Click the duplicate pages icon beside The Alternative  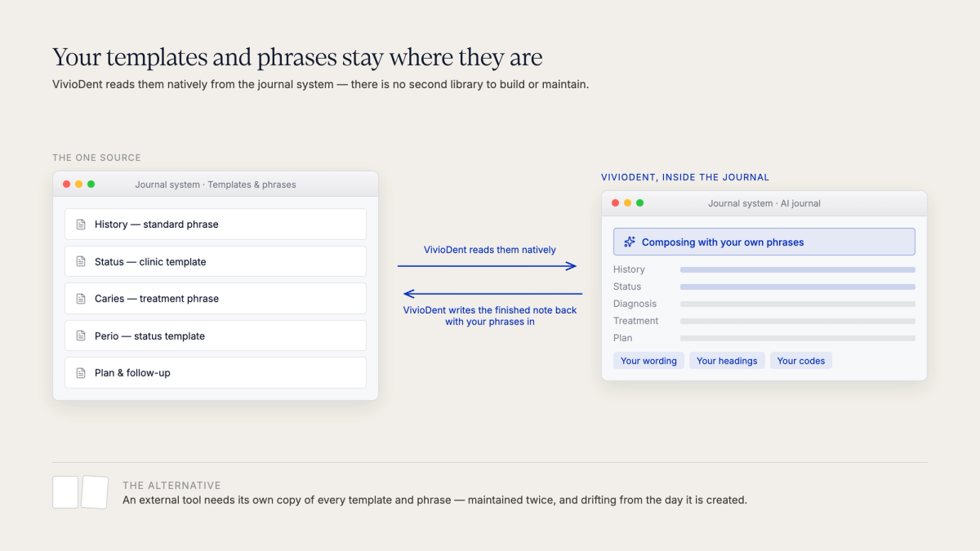(81, 492)
